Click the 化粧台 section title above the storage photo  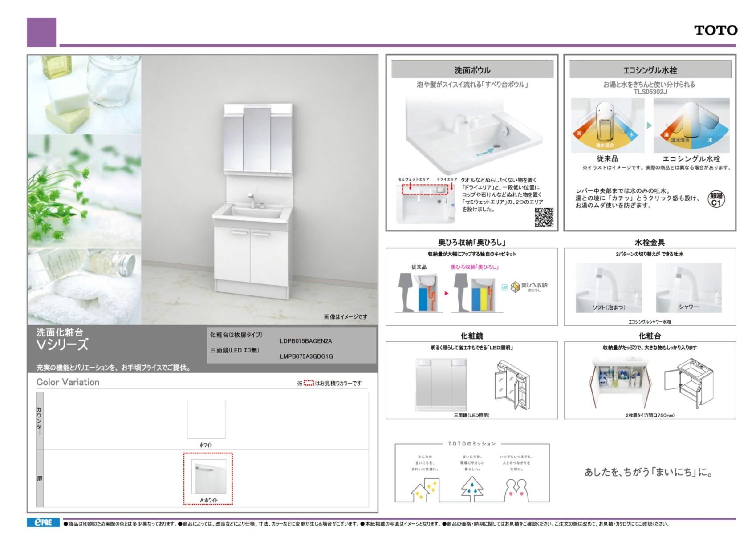click(650, 336)
